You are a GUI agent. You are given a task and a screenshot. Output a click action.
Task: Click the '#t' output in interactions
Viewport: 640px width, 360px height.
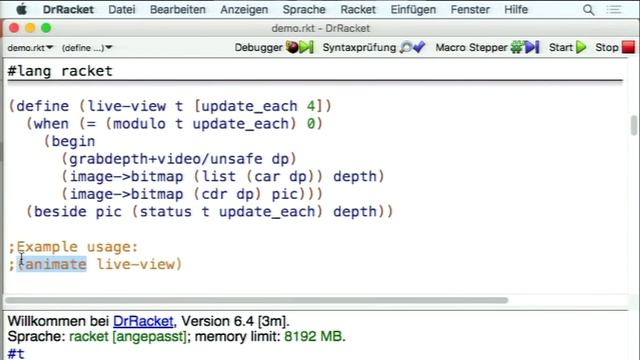pos(16,353)
